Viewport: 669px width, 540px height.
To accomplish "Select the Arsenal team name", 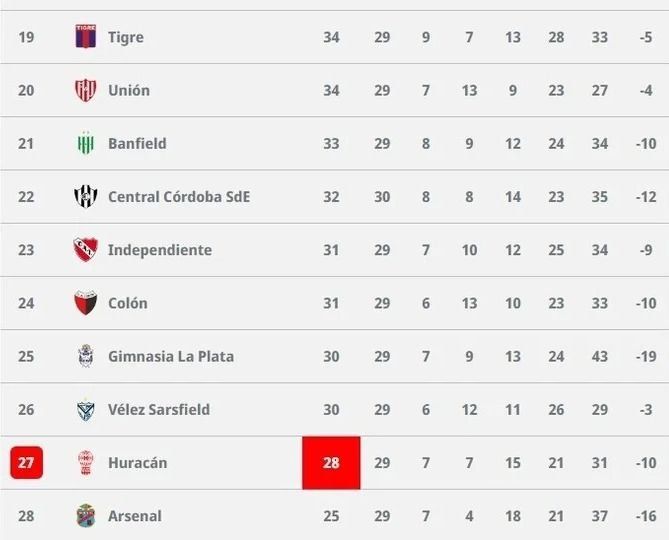I will click(x=134, y=516).
